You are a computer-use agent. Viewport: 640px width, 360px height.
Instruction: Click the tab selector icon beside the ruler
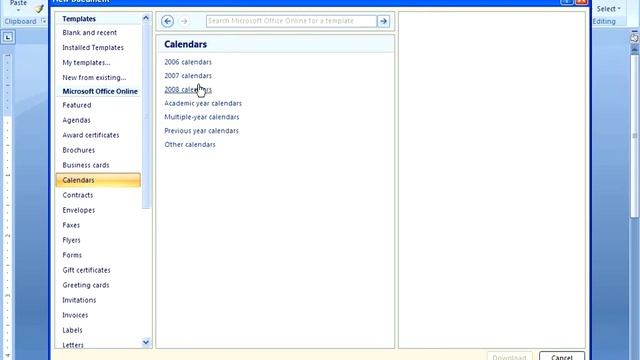(8, 38)
